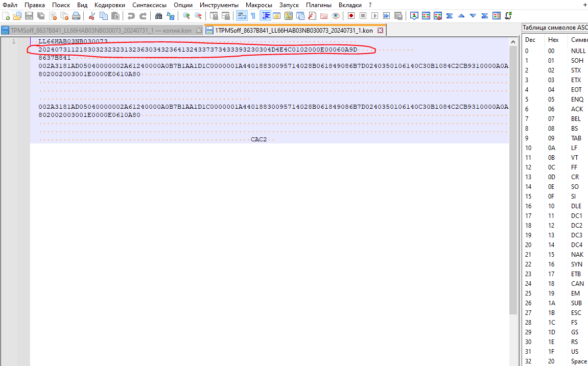The height and width of the screenshot is (366, 588).
Task: Toggle file monitoring eye icon
Action: tap(336, 16)
